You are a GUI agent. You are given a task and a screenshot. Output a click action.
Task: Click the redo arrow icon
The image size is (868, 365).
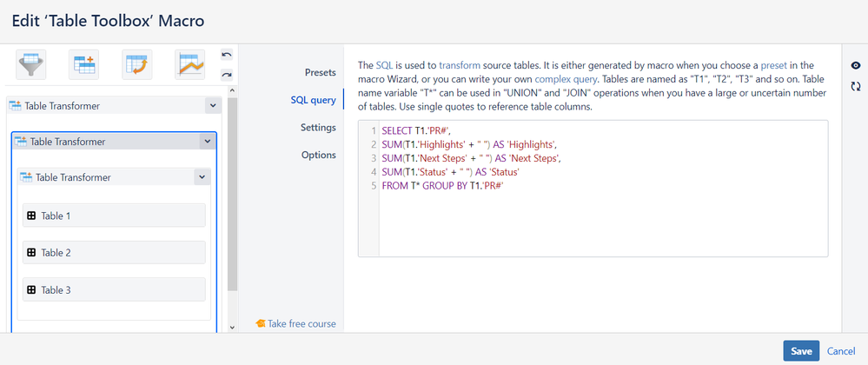click(x=227, y=74)
